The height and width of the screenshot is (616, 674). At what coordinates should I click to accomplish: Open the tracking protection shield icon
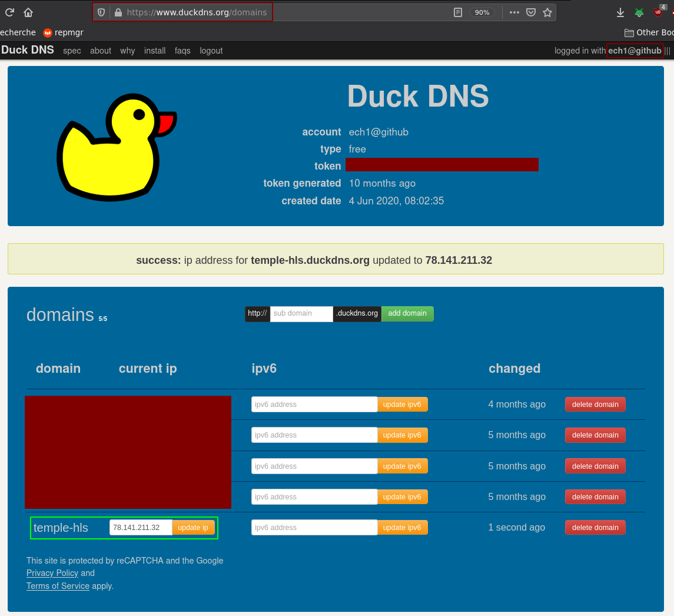pyautogui.click(x=101, y=12)
